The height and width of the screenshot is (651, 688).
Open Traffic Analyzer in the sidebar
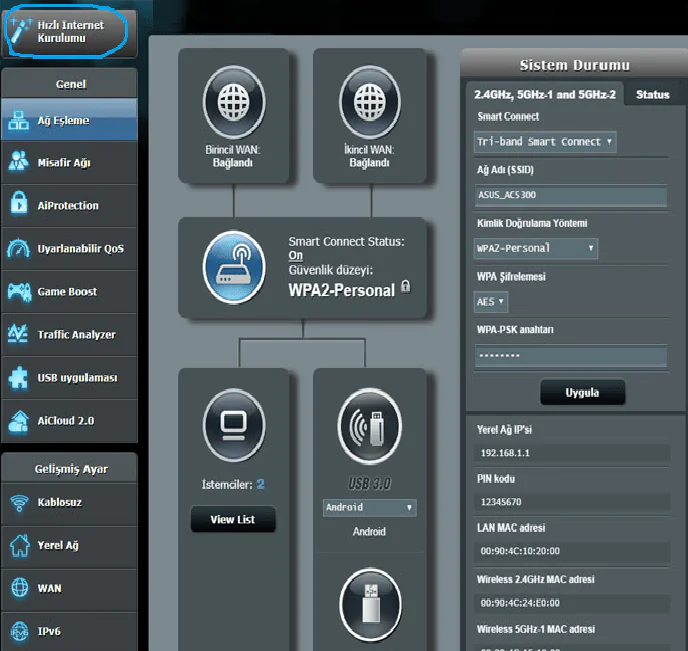(x=69, y=334)
